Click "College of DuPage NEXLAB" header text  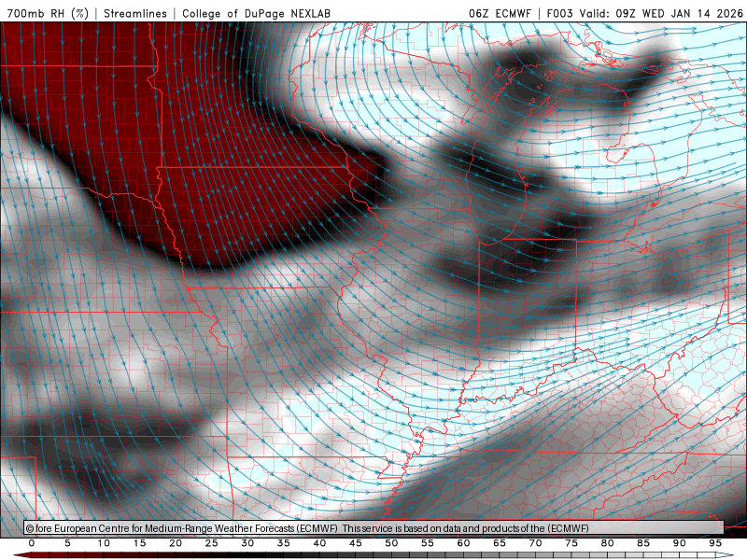click(256, 13)
